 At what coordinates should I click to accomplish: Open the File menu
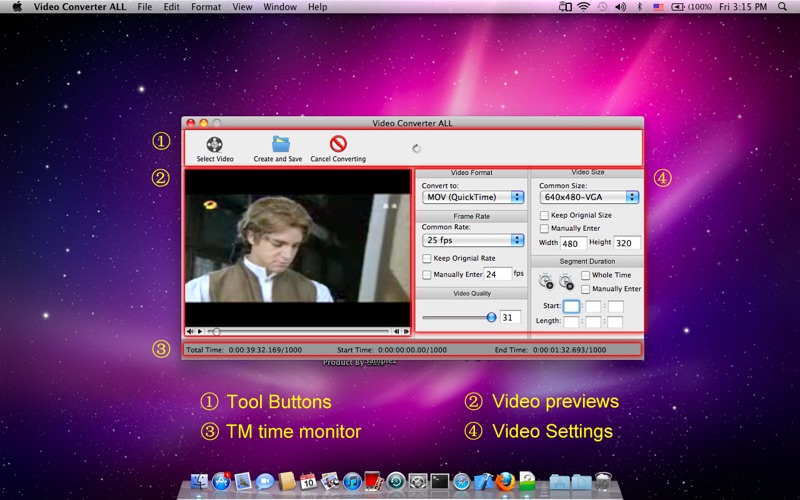144,7
